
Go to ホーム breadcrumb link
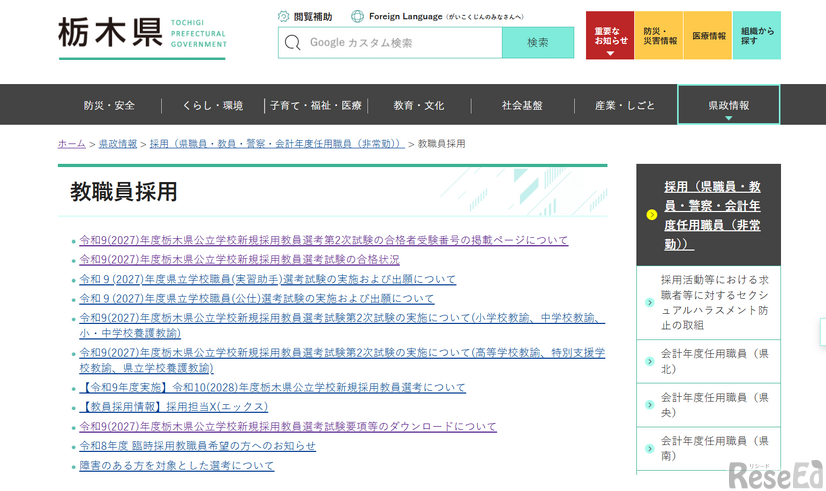tap(72, 143)
